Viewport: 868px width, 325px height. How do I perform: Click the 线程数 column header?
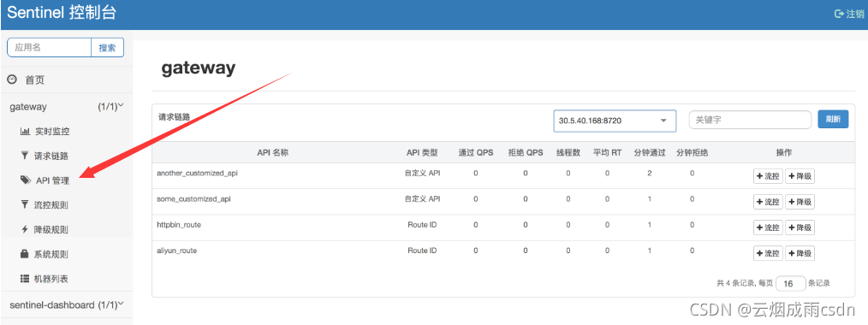click(568, 152)
